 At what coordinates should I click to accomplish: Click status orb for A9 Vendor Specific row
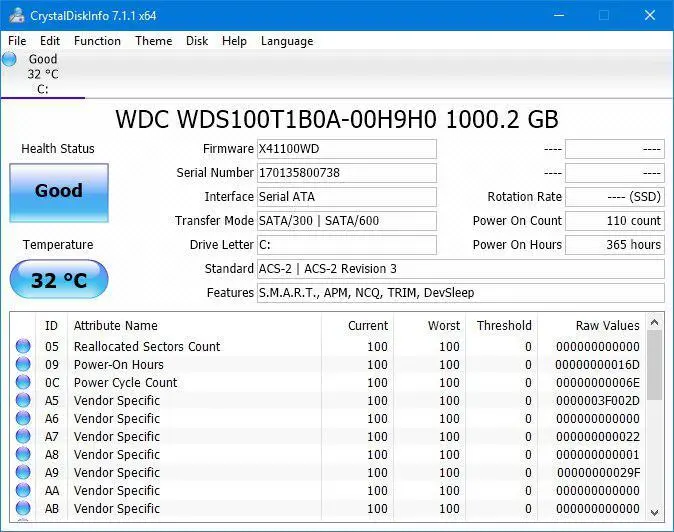click(23, 473)
